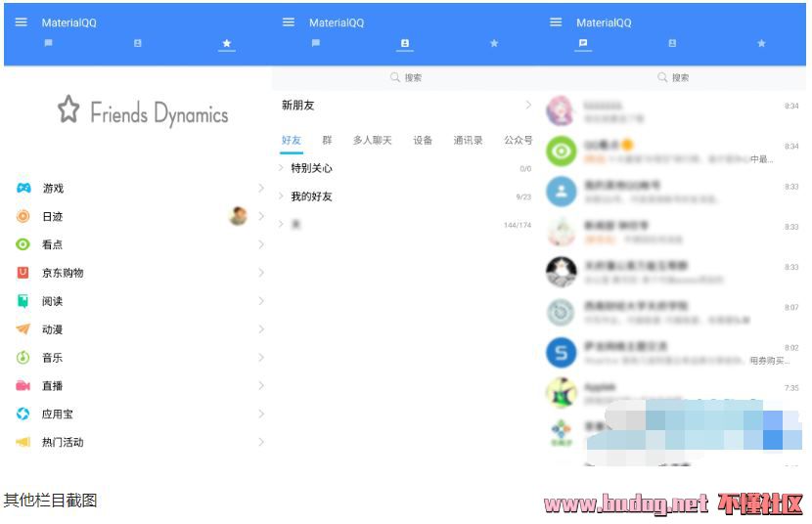The width and height of the screenshot is (812, 524).
Task: Open 新朋友 entry
Action: coord(405,105)
